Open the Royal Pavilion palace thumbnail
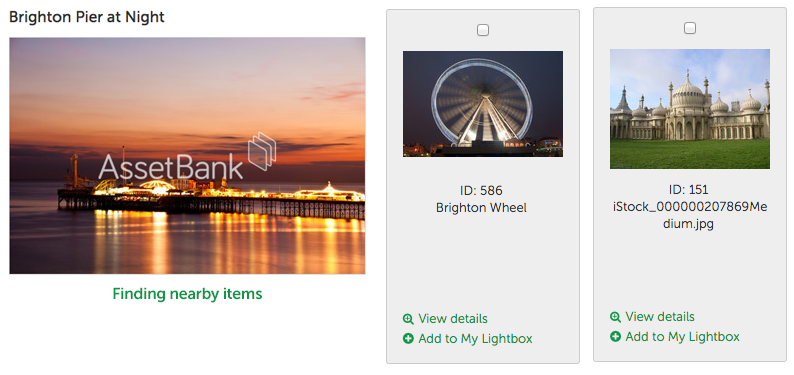 point(690,109)
